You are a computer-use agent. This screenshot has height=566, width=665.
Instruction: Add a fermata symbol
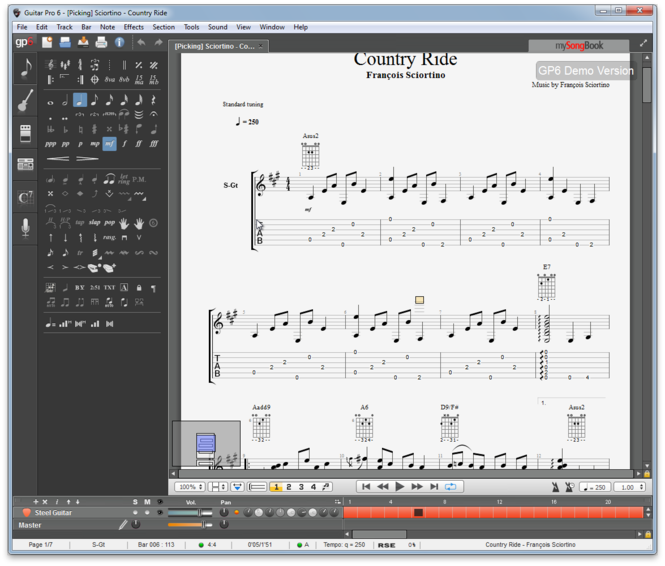pos(154,114)
